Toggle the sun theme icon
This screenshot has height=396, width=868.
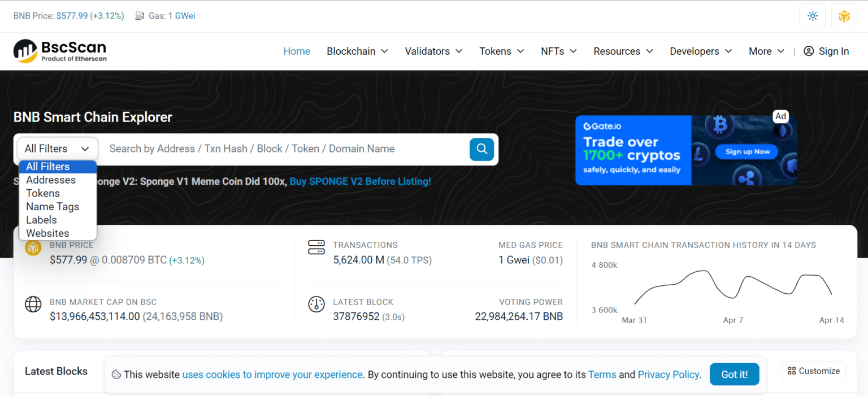pyautogui.click(x=813, y=16)
